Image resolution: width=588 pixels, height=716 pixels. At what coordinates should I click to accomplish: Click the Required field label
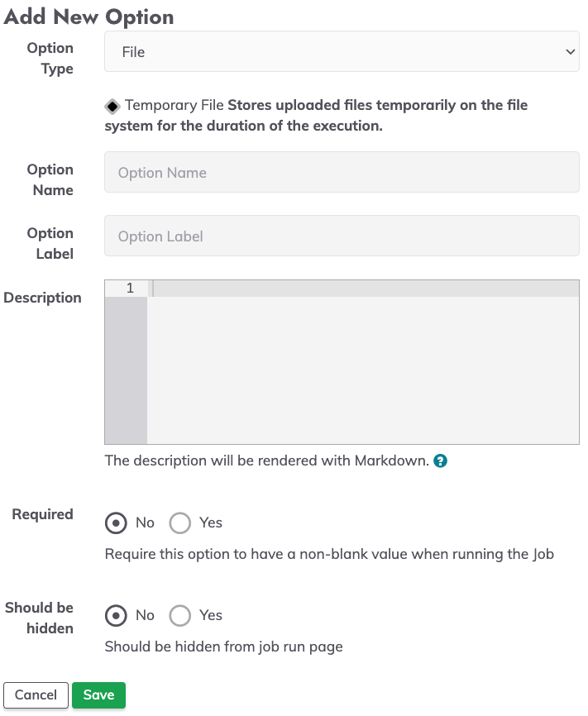point(42,514)
